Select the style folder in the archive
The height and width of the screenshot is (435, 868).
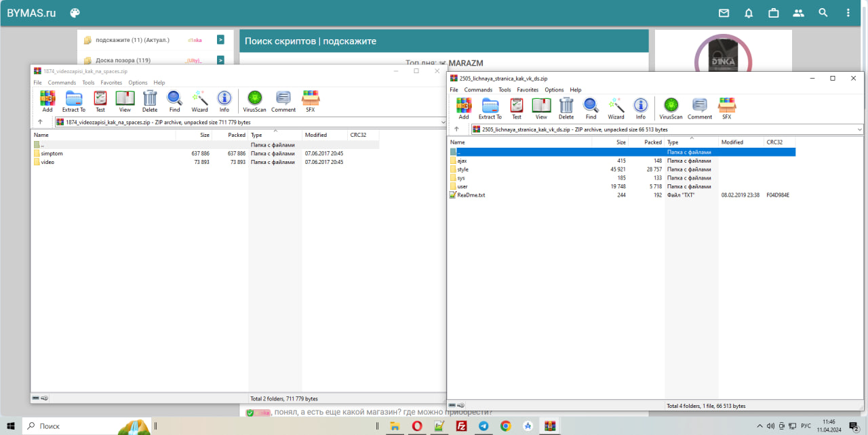pos(462,169)
